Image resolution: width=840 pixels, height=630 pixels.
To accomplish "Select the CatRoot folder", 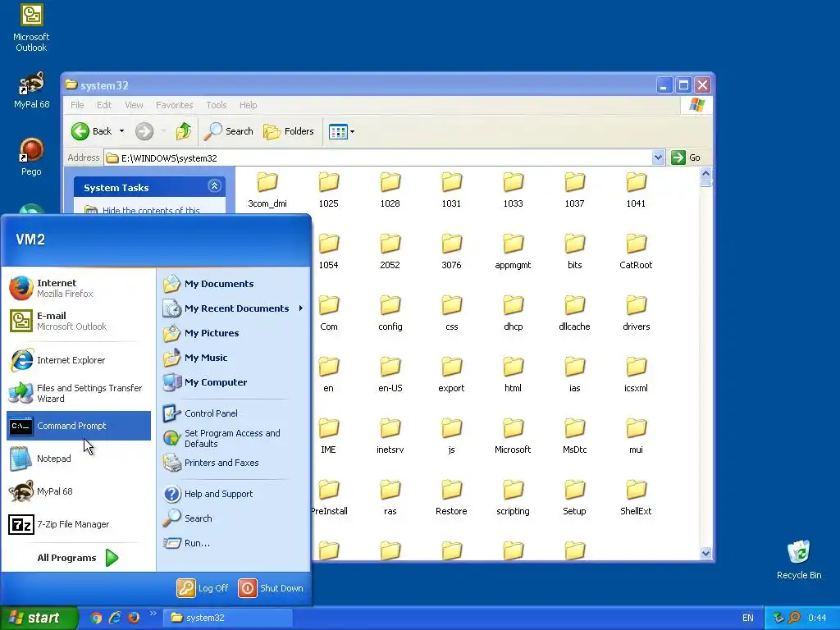I will point(636,252).
